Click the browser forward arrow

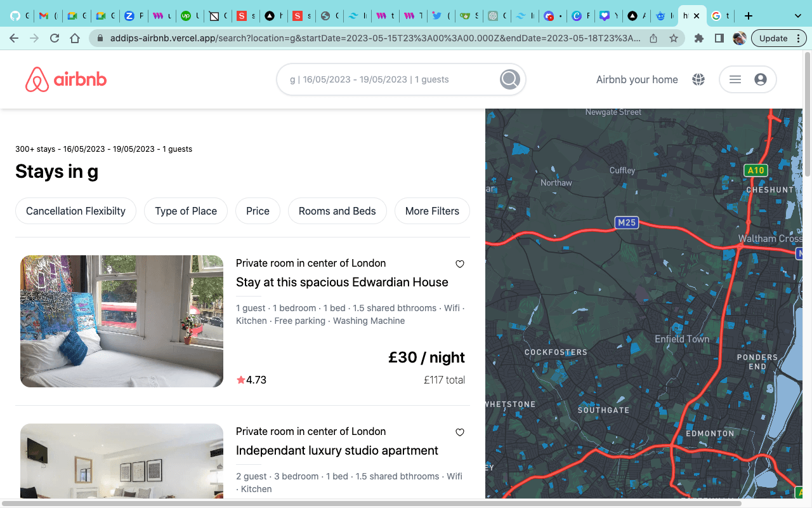tap(34, 38)
